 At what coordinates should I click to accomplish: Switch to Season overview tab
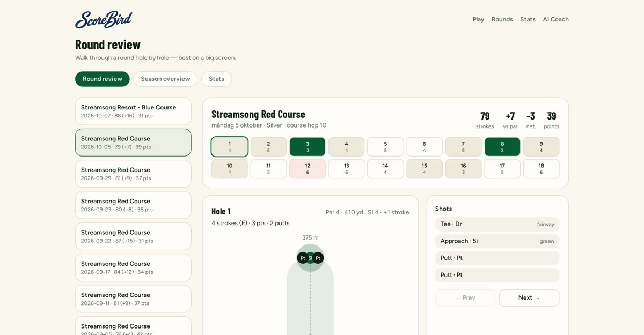pos(165,79)
